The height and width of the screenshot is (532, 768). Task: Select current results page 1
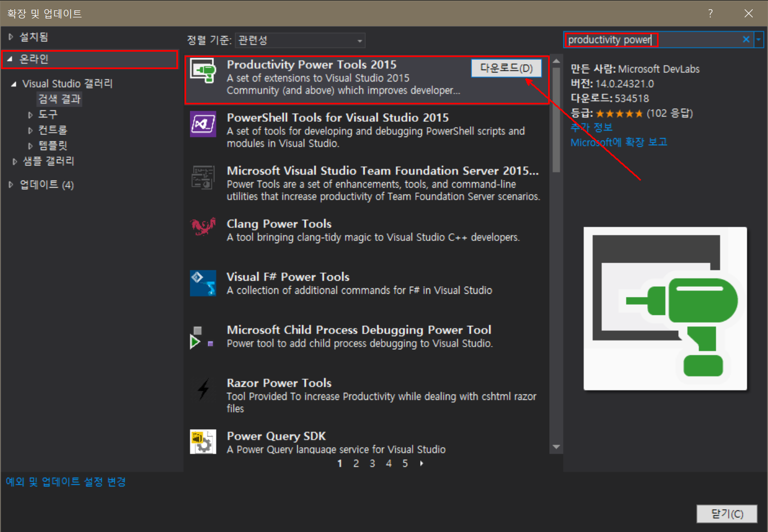coord(340,463)
